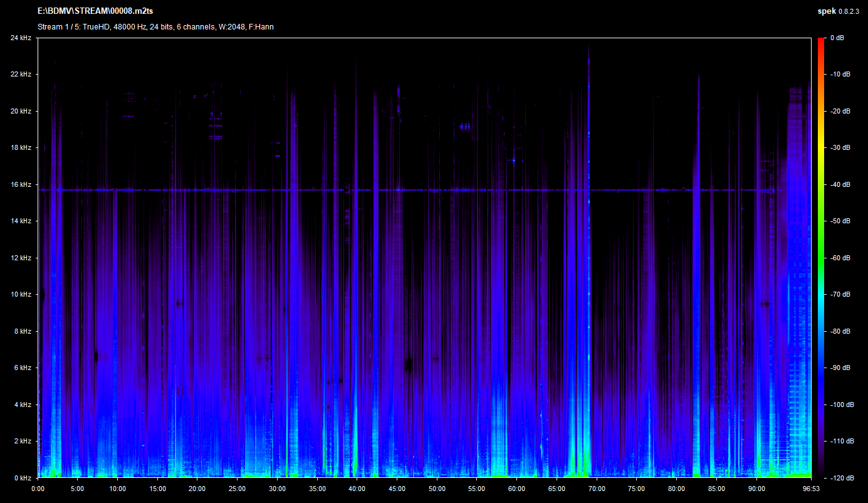Click the 0 dB scale label
Viewport: 868px width, 503px height.
(838, 38)
